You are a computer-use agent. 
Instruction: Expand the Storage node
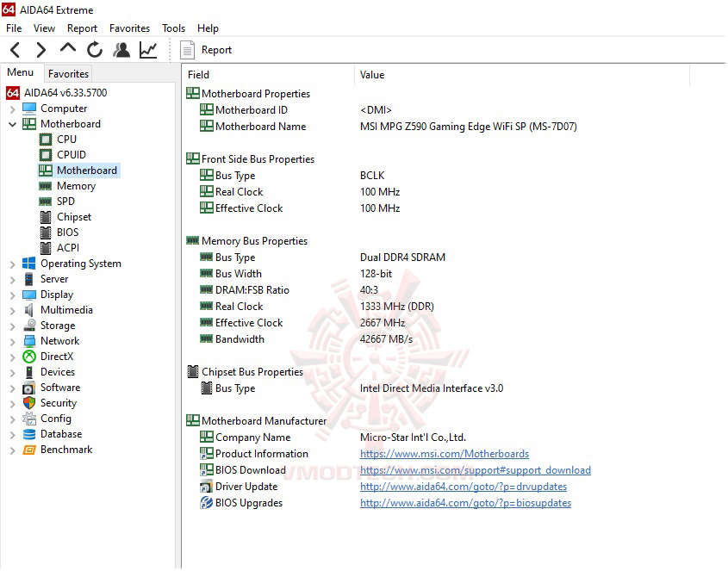(x=13, y=326)
